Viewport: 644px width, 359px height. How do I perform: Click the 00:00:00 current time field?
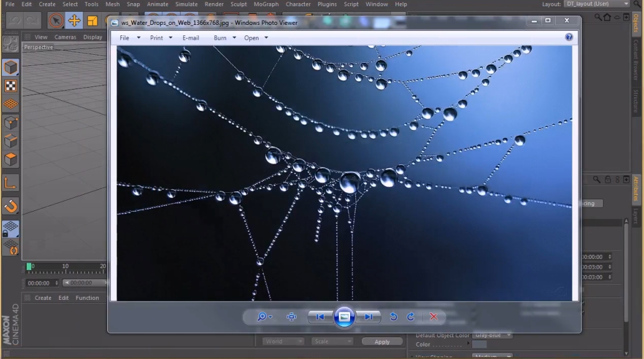click(x=42, y=283)
